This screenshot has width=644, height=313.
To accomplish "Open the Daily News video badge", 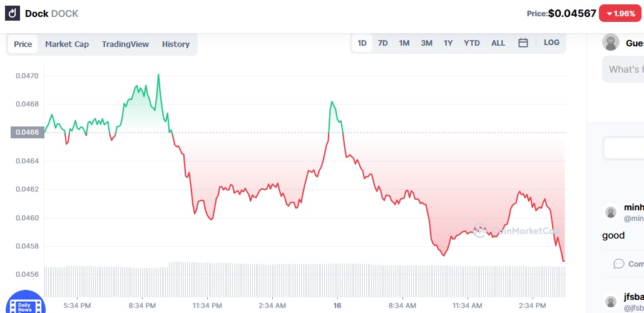I will click(x=26, y=302).
